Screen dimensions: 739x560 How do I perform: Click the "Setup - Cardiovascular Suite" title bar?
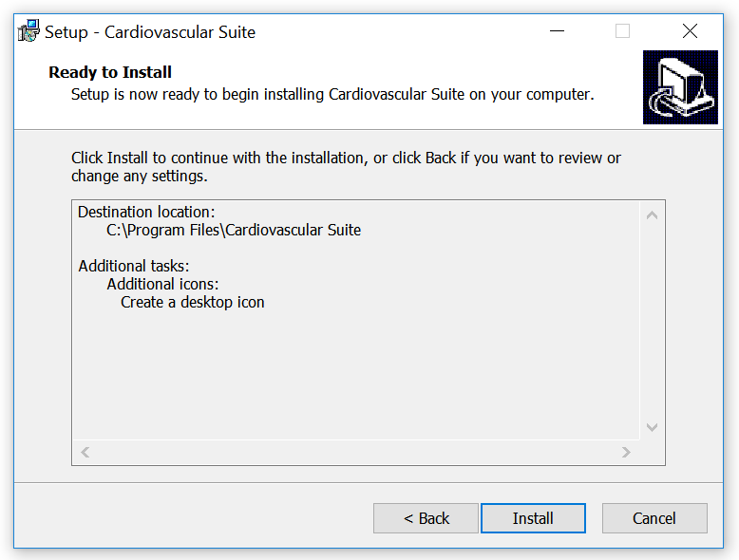(x=150, y=31)
